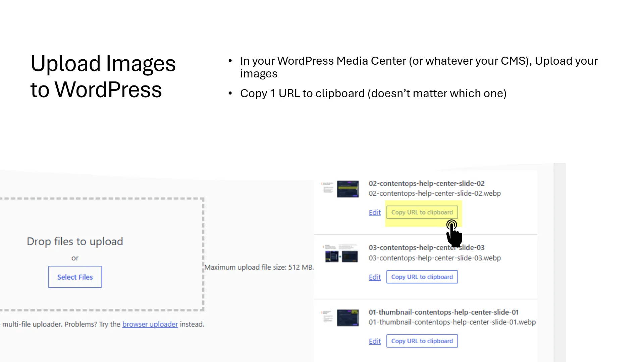Click the 01-thumbnail-contentops-help-center-slide-01.webp filename

coord(452,322)
